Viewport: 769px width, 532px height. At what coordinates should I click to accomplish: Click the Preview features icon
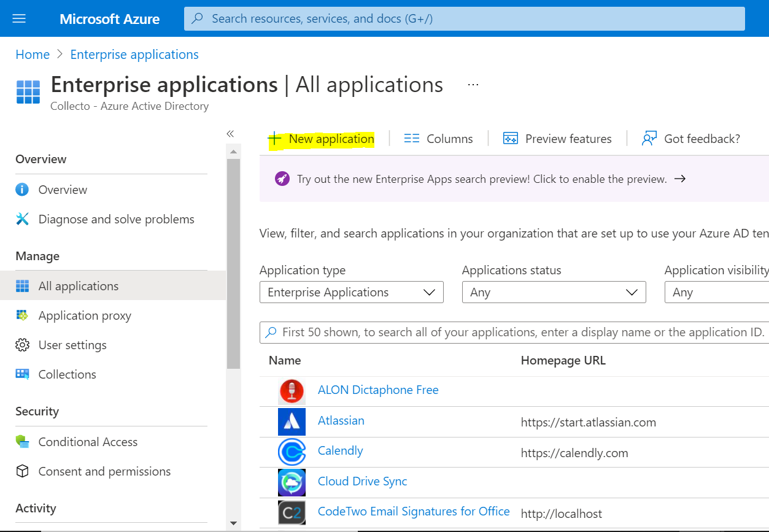[511, 139]
